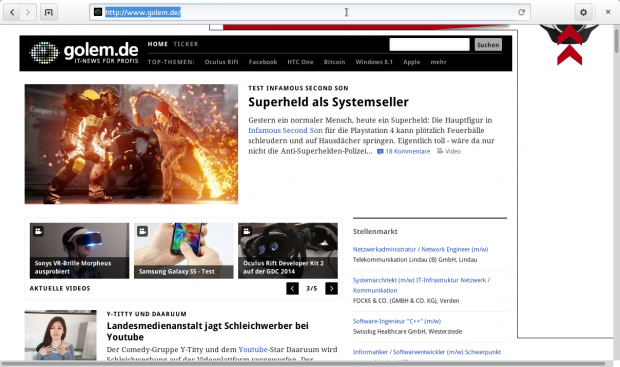Image resolution: width=620 pixels, height=367 pixels.
Task: Click the camera icon on the Samsung Galaxy S5 thumbnail
Action: (x=143, y=231)
